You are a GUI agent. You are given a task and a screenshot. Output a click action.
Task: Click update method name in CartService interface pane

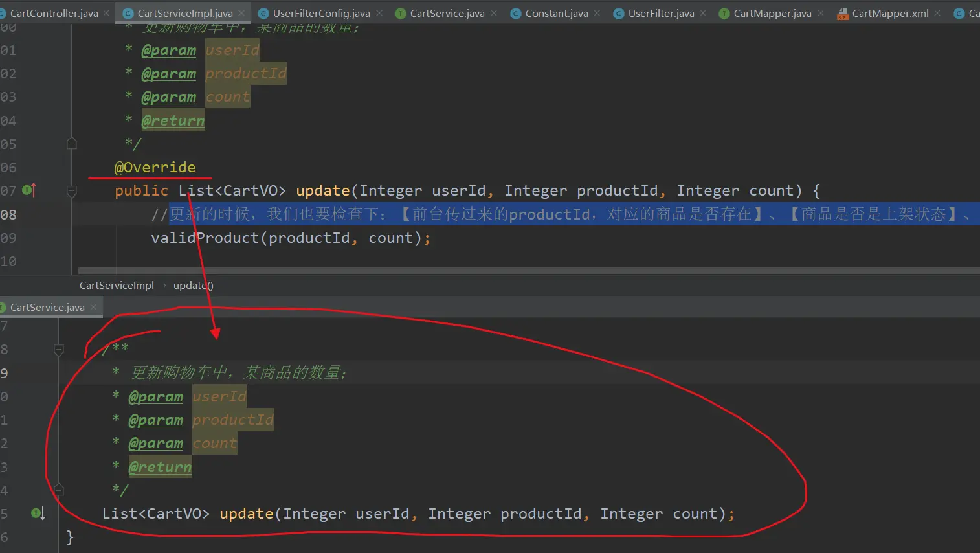click(247, 513)
